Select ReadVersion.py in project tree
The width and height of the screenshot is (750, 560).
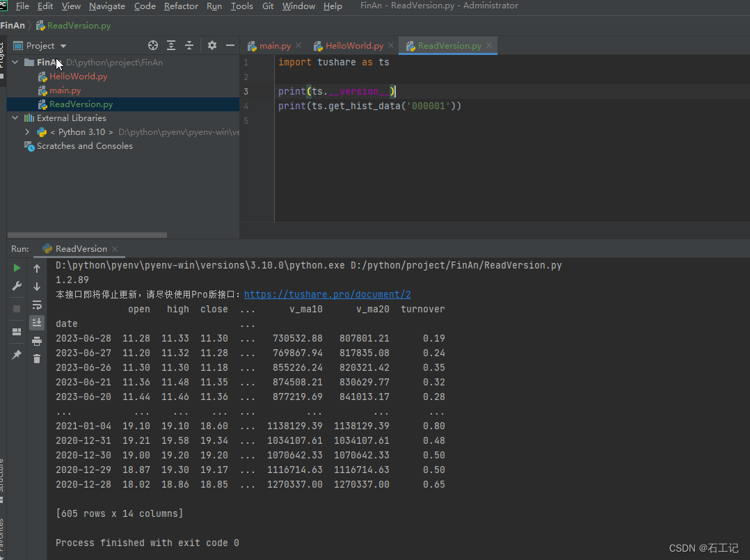pyautogui.click(x=81, y=104)
